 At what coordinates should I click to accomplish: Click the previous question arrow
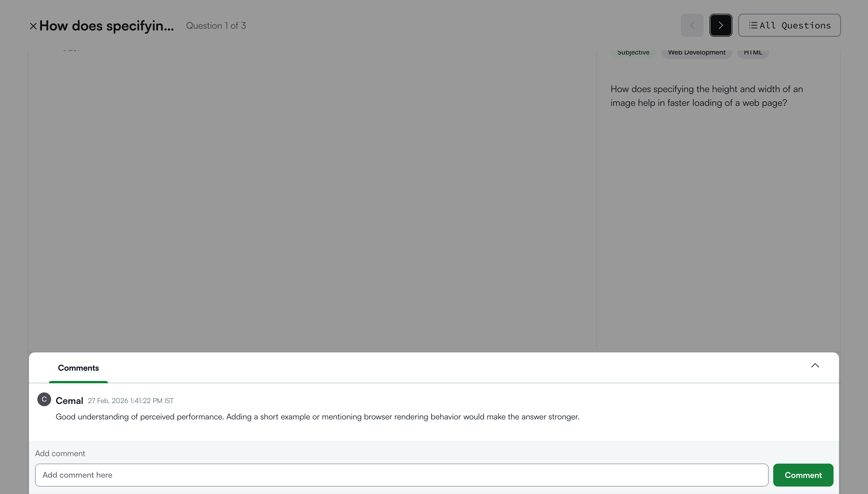tap(692, 26)
